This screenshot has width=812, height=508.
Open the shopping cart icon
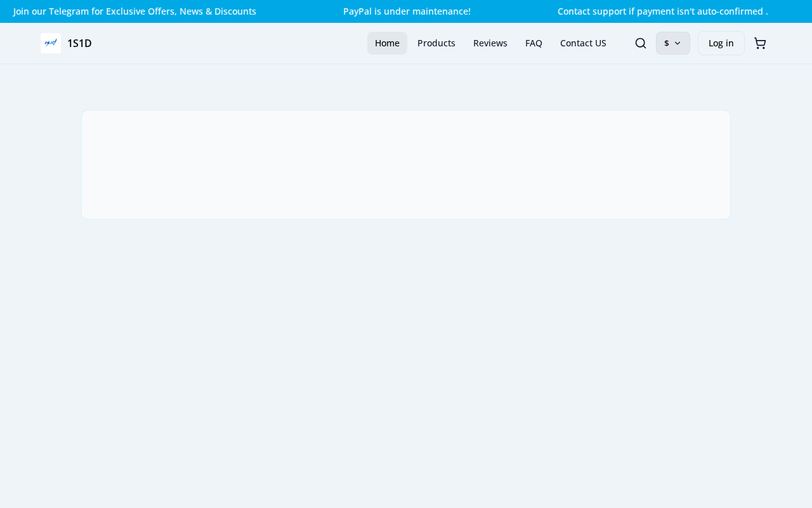pos(760,43)
